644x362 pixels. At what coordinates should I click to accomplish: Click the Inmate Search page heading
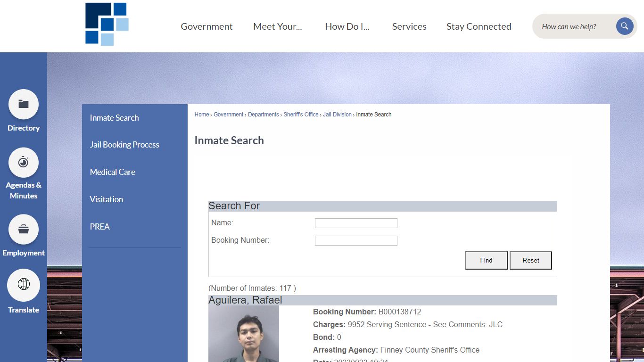click(229, 140)
